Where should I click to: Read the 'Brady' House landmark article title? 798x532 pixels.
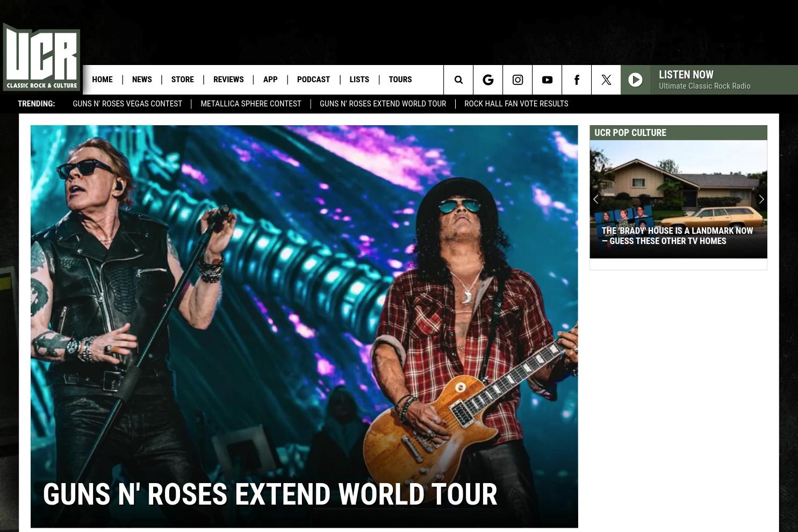pyautogui.click(x=677, y=236)
